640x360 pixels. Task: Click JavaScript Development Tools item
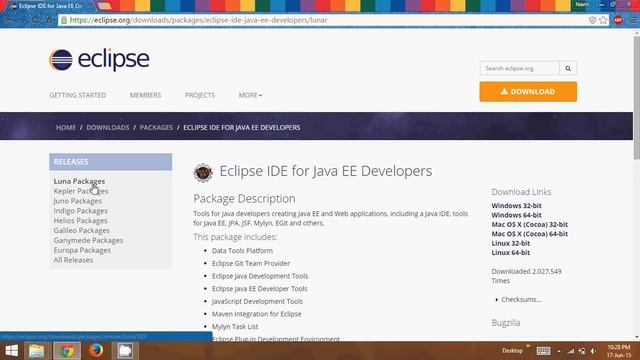click(257, 301)
